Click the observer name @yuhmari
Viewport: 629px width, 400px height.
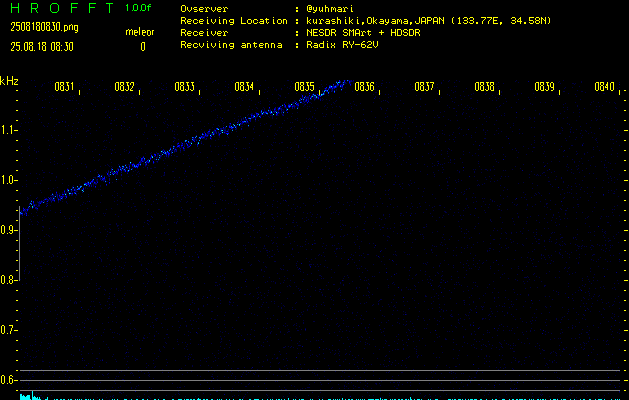coord(330,9)
